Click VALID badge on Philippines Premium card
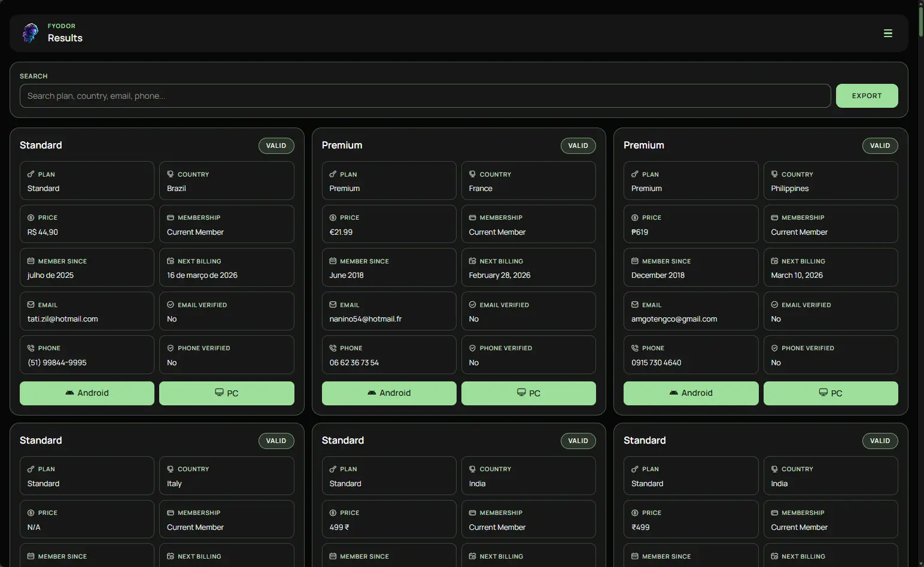Viewport: 924px width, 567px height. coord(880,145)
